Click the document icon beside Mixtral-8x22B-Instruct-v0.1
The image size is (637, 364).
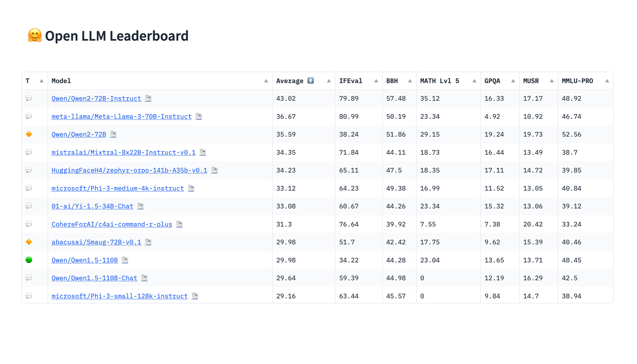(203, 152)
